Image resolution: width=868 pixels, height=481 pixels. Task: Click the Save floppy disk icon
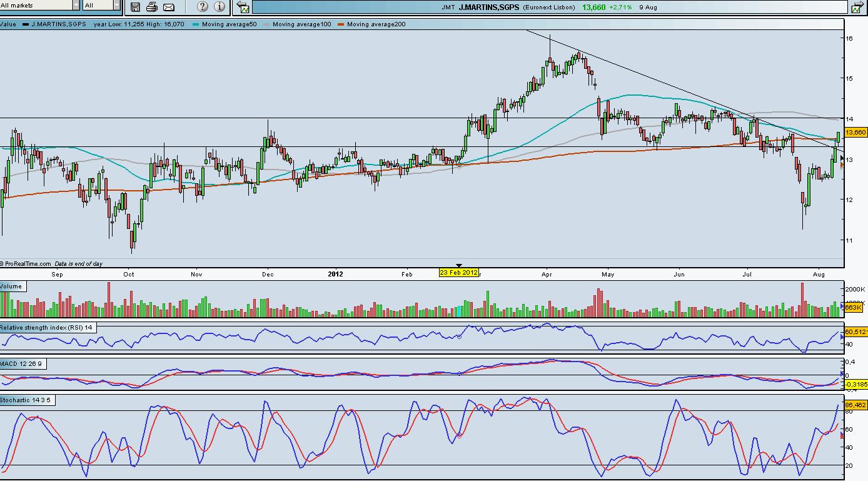(x=136, y=7)
